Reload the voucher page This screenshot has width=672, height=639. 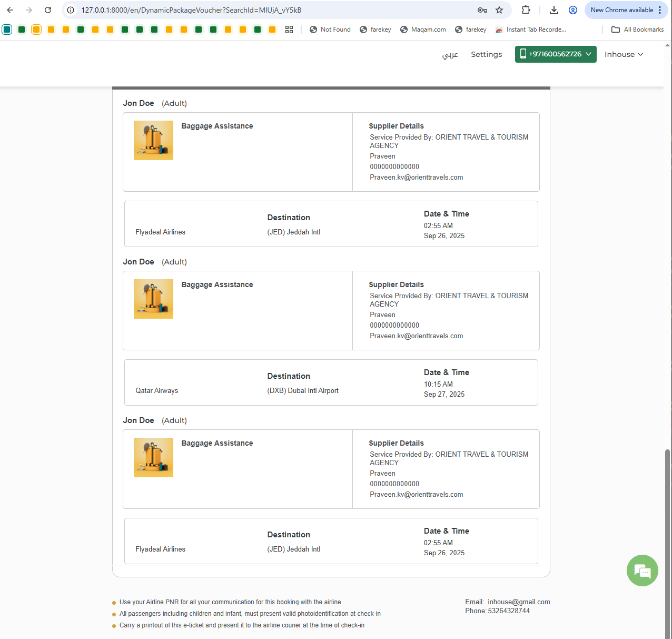pyautogui.click(x=48, y=10)
